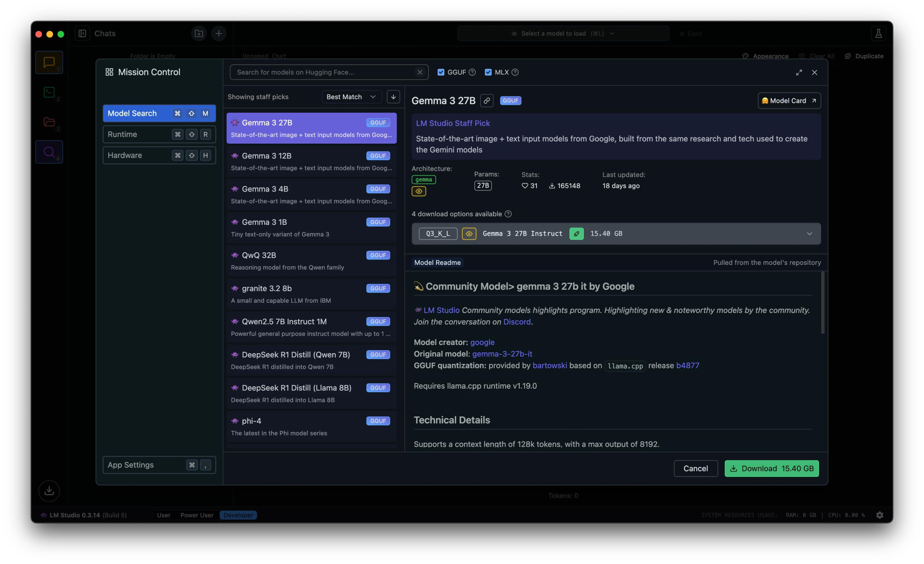Open settings gear in status bar
This screenshot has height=564, width=924.
[x=879, y=515]
